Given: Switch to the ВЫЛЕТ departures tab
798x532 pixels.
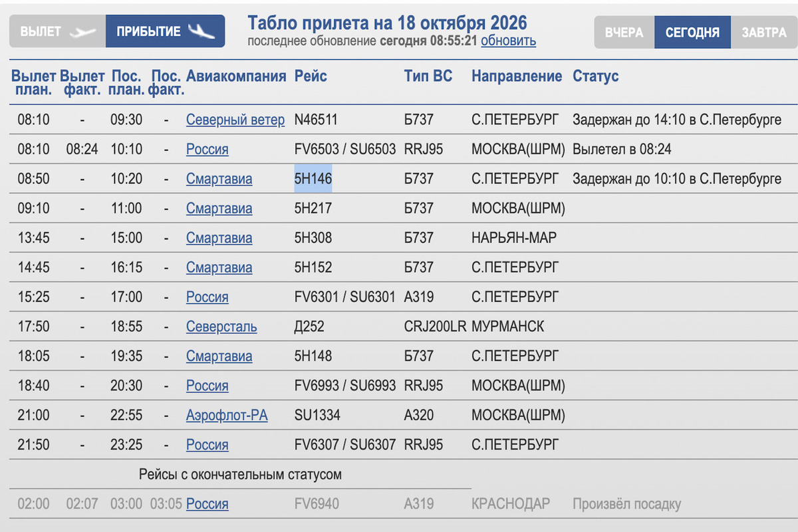Looking at the screenshot, I should tap(58, 31).
